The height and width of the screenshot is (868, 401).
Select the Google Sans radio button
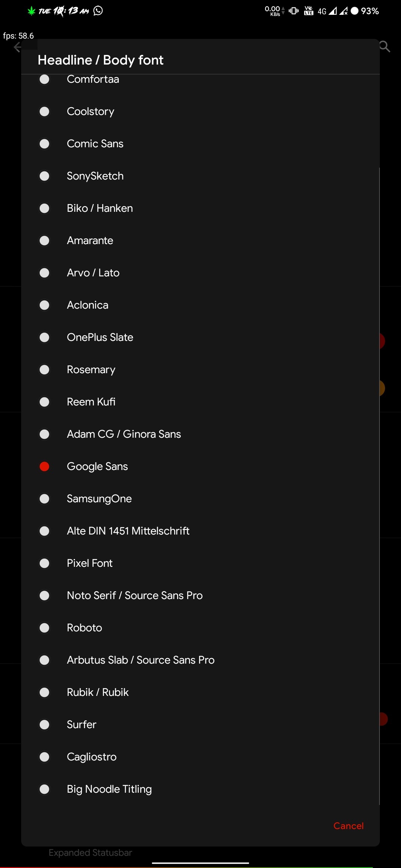coord(45,466)
